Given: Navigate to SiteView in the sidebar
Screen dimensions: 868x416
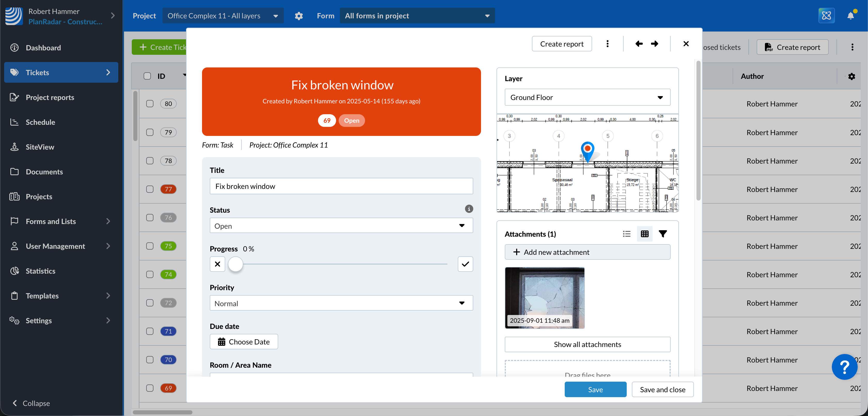Looking at the screenshot, I should (x=40, y=147).
